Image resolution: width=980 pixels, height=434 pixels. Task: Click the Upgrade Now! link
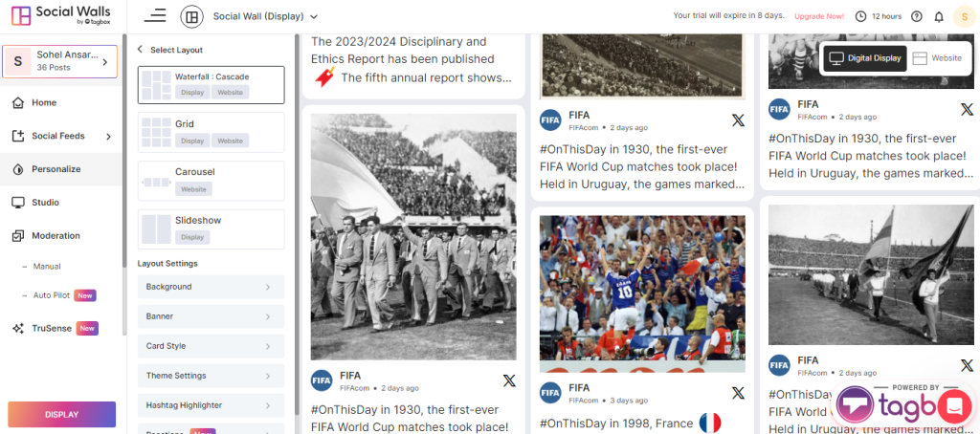pos(819,16)
